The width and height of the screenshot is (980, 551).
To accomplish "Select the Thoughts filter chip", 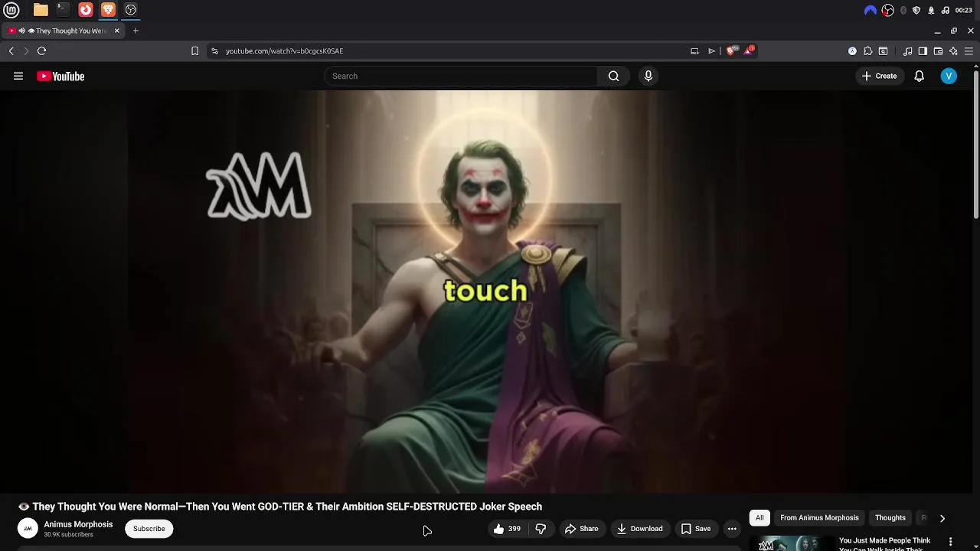I will pyautogui.click(x=890, y=518).
